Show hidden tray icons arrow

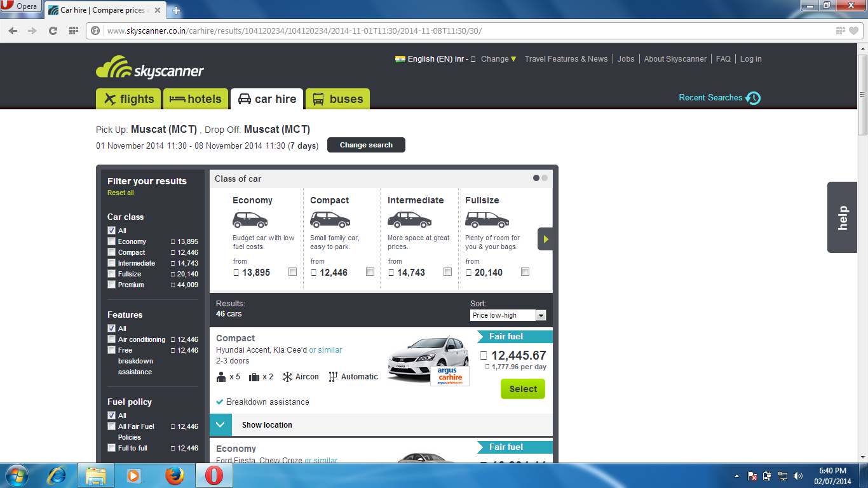(x=737, y=476)
